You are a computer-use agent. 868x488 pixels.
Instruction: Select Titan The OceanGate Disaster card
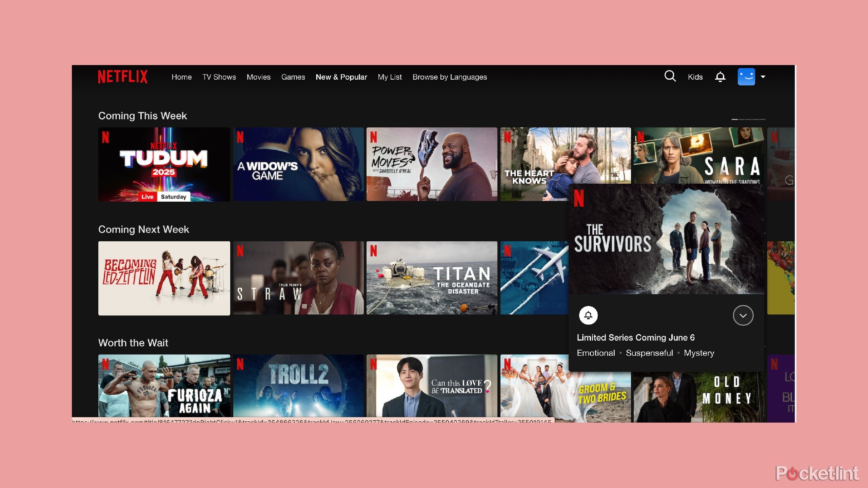tap(432, 278)
